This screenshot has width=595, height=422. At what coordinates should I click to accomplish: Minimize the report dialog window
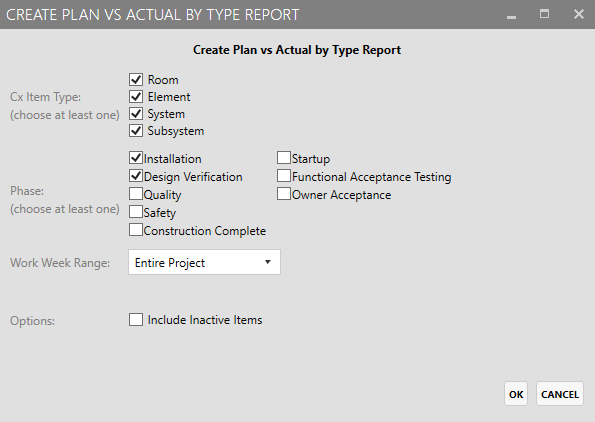[512, 14]
